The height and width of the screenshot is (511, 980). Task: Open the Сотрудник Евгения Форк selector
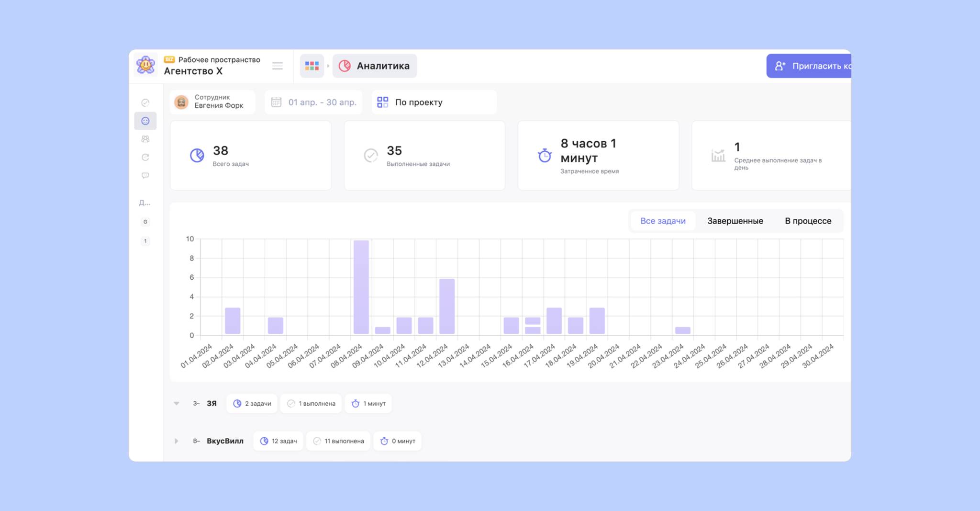[212, 102]
